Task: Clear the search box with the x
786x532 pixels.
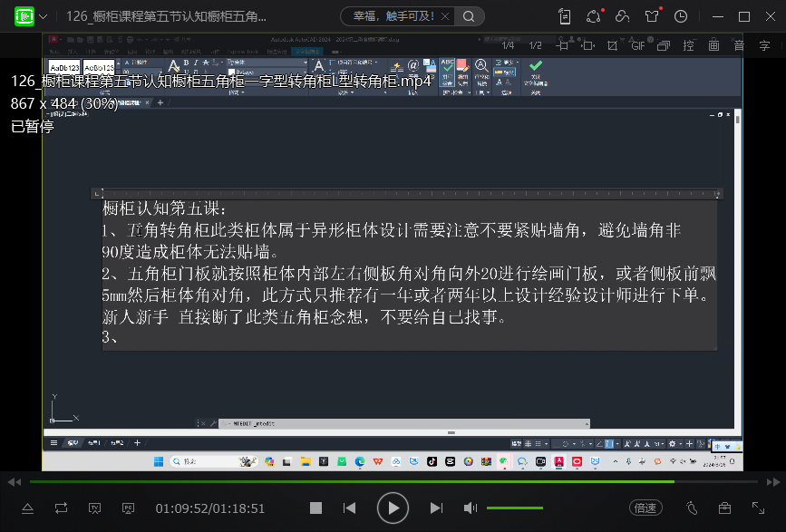Action: [445, 16]
